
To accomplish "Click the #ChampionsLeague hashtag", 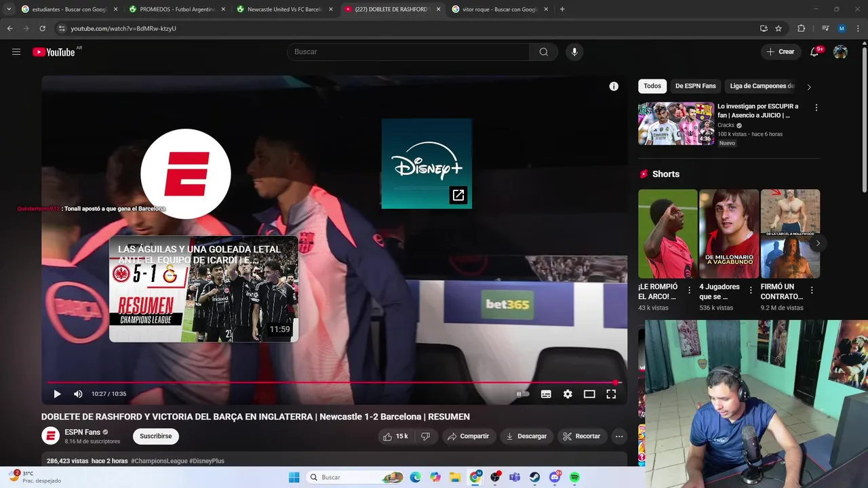I will (x=159, y=461).
